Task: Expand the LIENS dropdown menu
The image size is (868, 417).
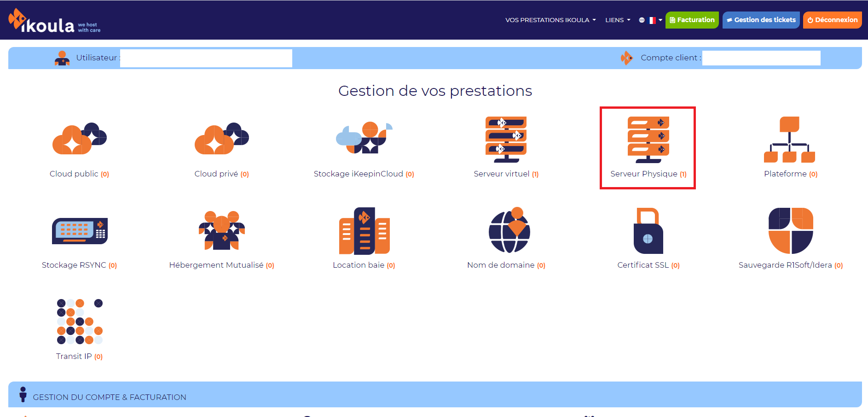Action: click(x=618, y=20)
